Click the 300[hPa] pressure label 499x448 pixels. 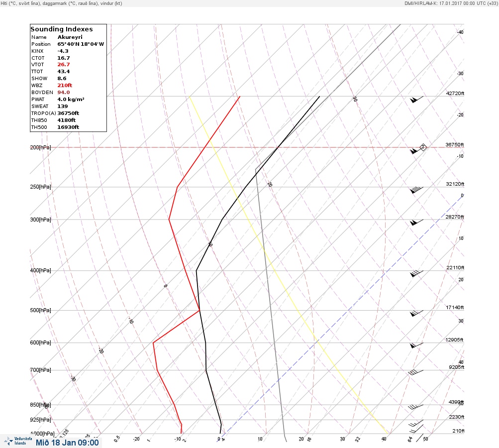(x=40, y=220)
